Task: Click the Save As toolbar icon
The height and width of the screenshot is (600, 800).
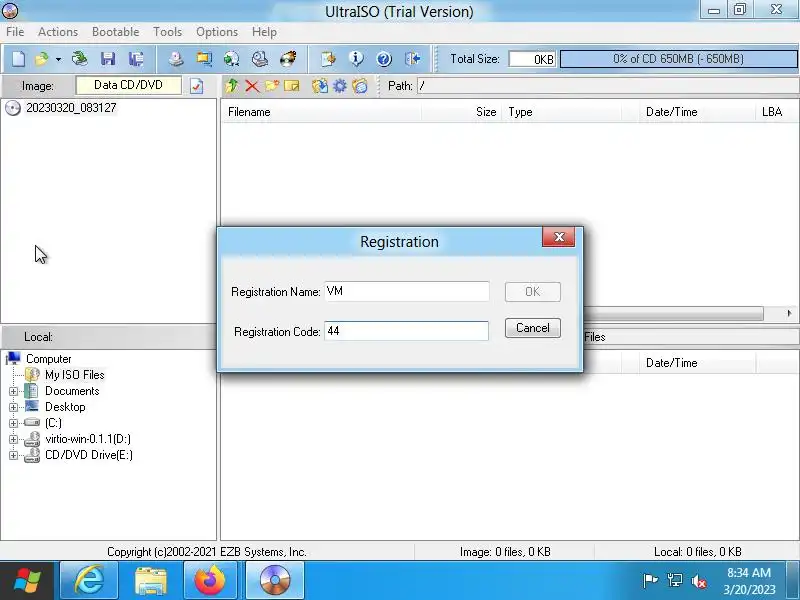Action: tap(136, 59)
